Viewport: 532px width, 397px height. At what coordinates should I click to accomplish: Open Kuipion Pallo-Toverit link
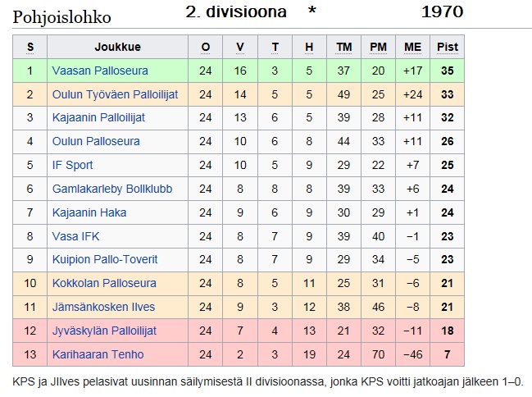click(104, 260)
